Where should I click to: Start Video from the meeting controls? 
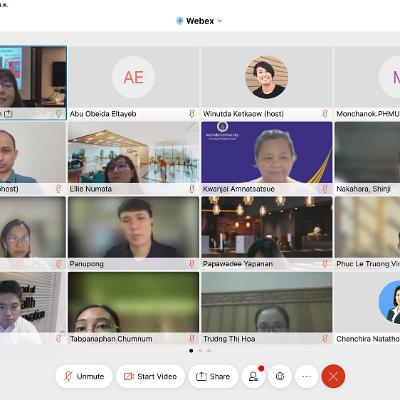pyautogui.click(x=150, y=376)
